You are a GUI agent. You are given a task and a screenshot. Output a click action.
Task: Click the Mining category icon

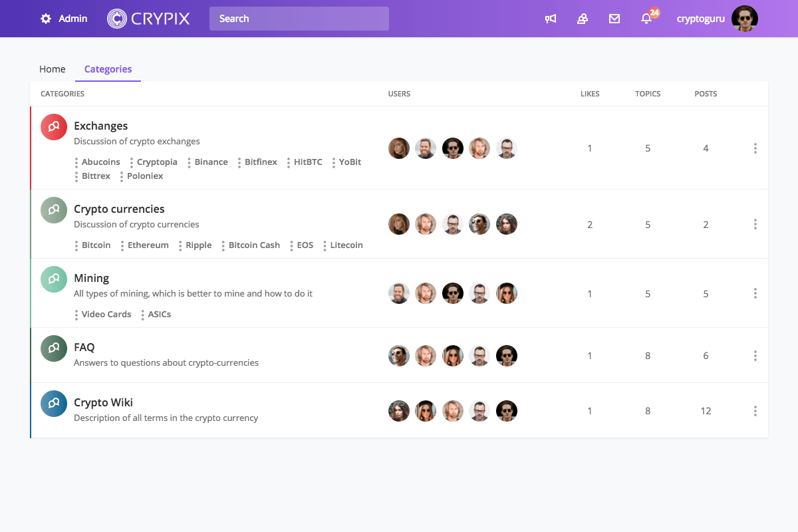pos(54,279)
